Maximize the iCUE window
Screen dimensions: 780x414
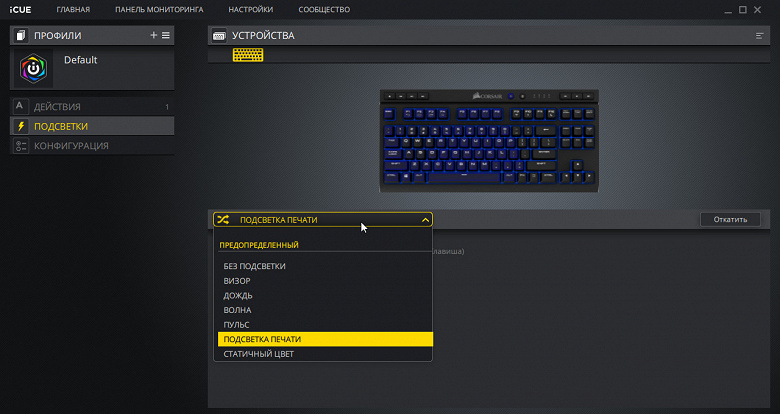743,9
